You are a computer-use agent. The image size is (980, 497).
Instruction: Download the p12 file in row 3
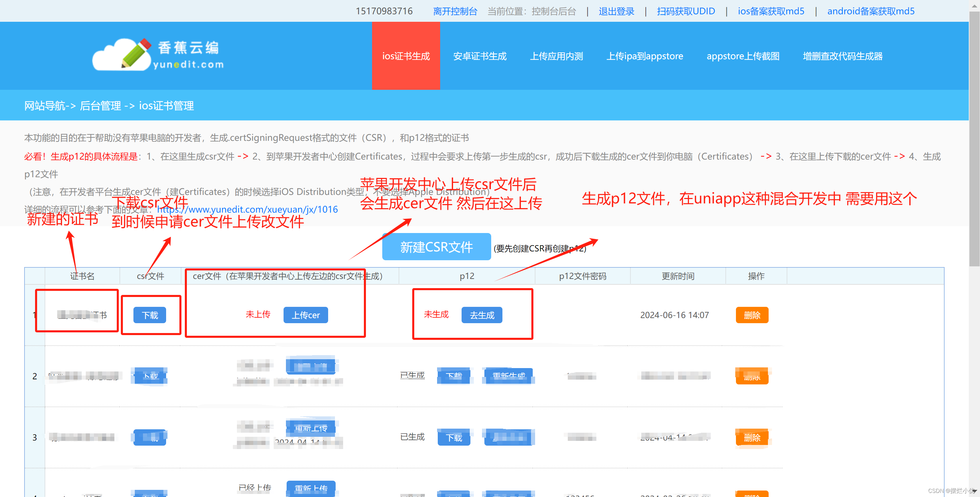453,438
